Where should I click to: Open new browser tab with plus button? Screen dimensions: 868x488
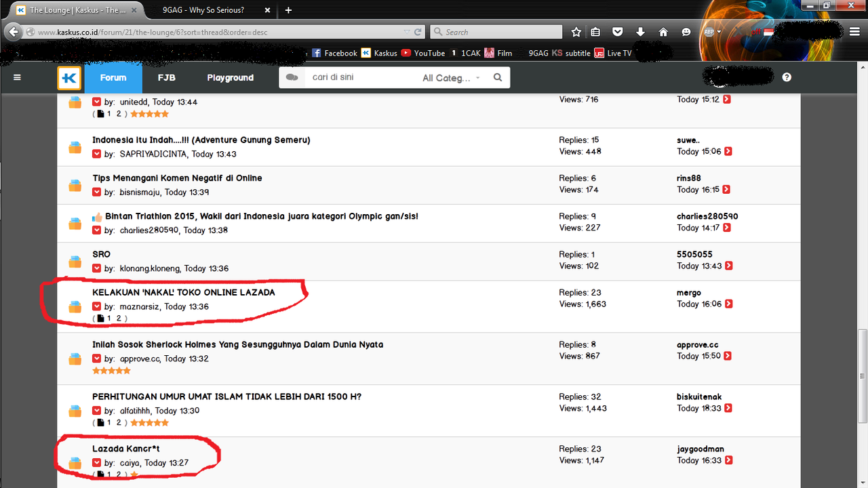tap(289, 10)
